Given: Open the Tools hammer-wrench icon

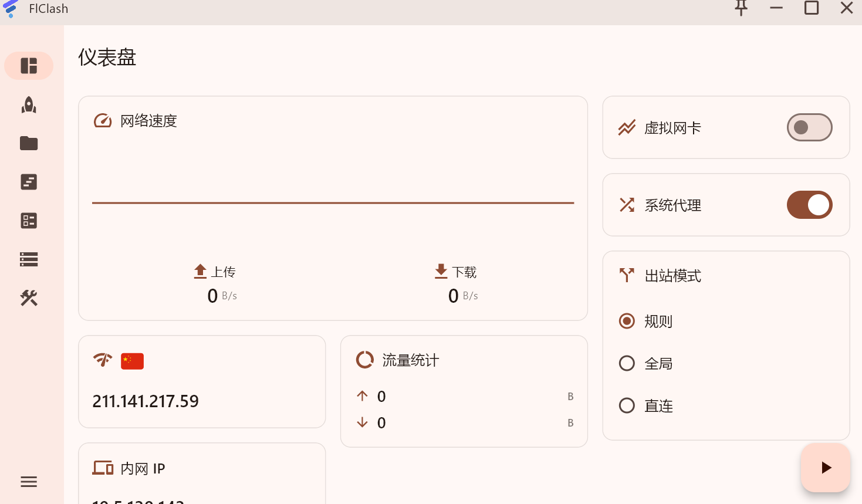Looking at the screenshot, I should pyautogui.click(x=29, y=298).
